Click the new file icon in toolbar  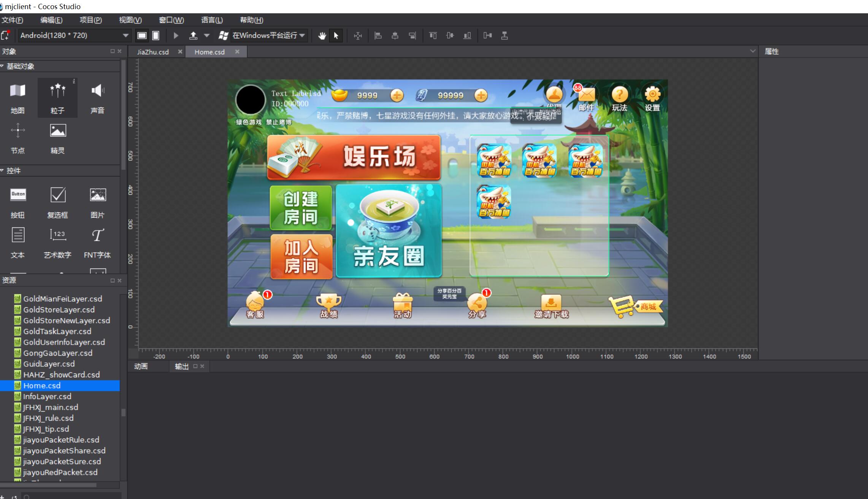[x=5, y=35]
